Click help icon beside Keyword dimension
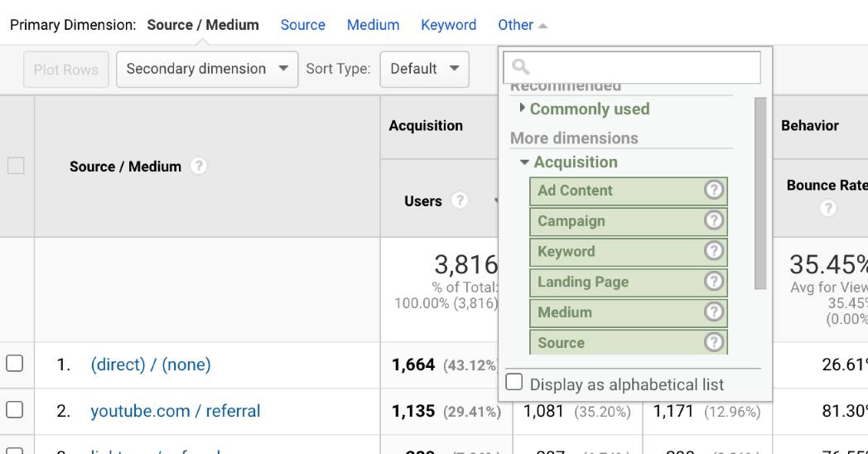Image resolution: width=868 pixels, height=454 pixels. (714, 251)
